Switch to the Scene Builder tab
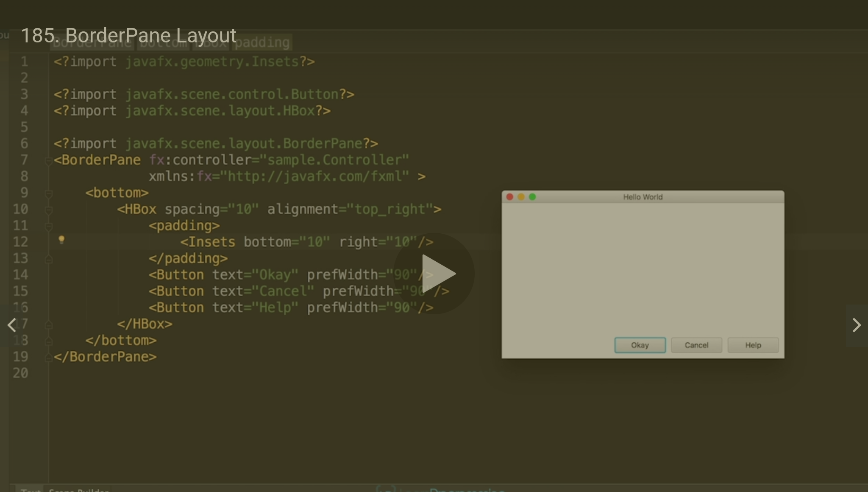Screen dimensions: 868x492 point(79,489)
